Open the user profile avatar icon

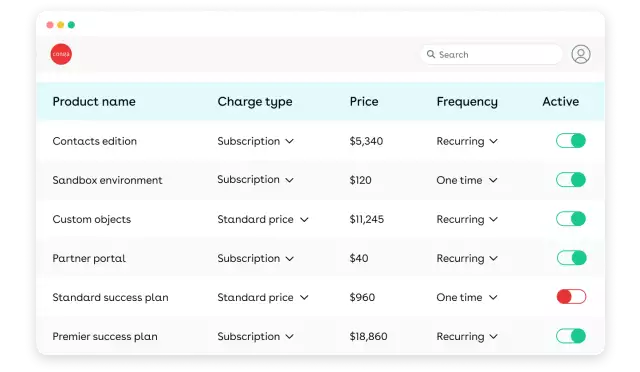click(581, 54)
